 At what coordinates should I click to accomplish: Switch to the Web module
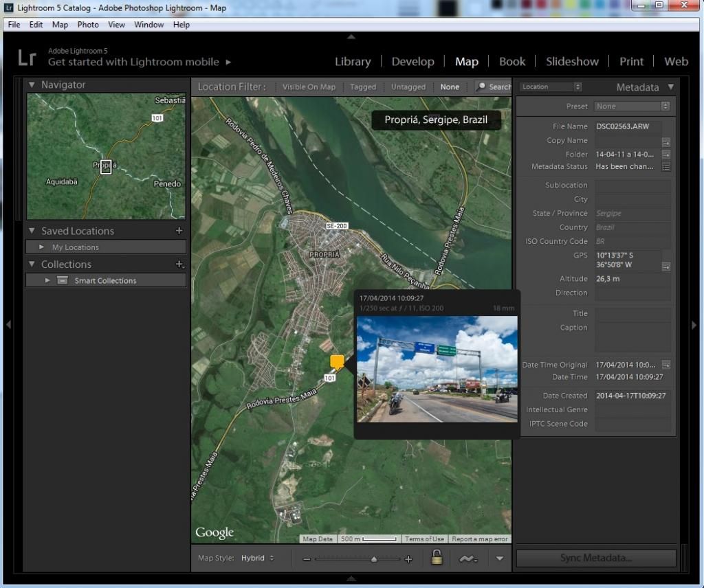click(x=676, y=61)
